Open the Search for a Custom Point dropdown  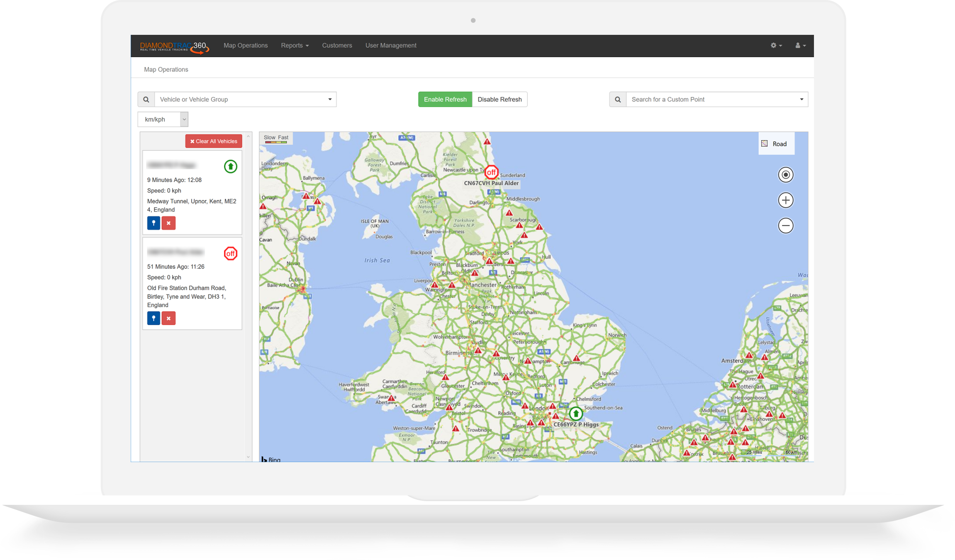[717, 100]
